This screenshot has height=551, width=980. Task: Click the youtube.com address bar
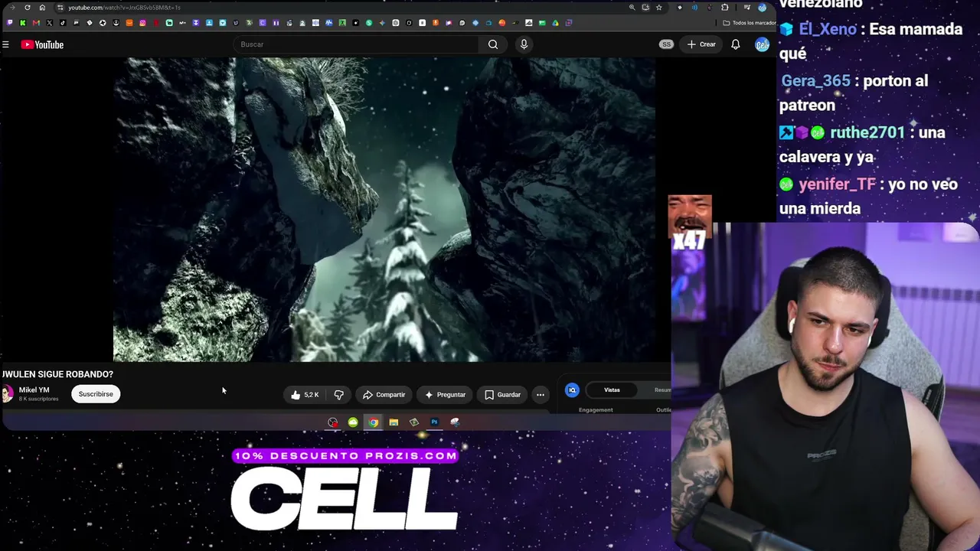345,8
